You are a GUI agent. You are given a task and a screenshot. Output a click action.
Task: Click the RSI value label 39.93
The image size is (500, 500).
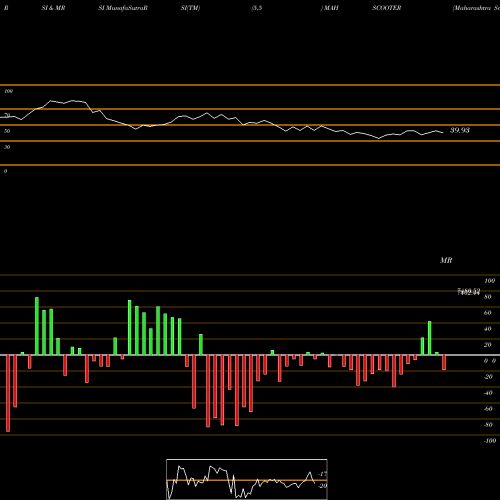460,130
